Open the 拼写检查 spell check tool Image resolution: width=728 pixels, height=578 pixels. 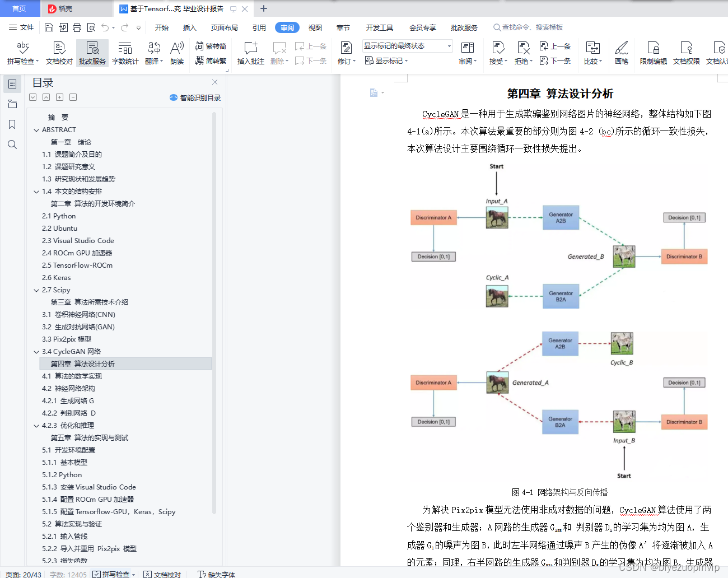pos(21,52)
